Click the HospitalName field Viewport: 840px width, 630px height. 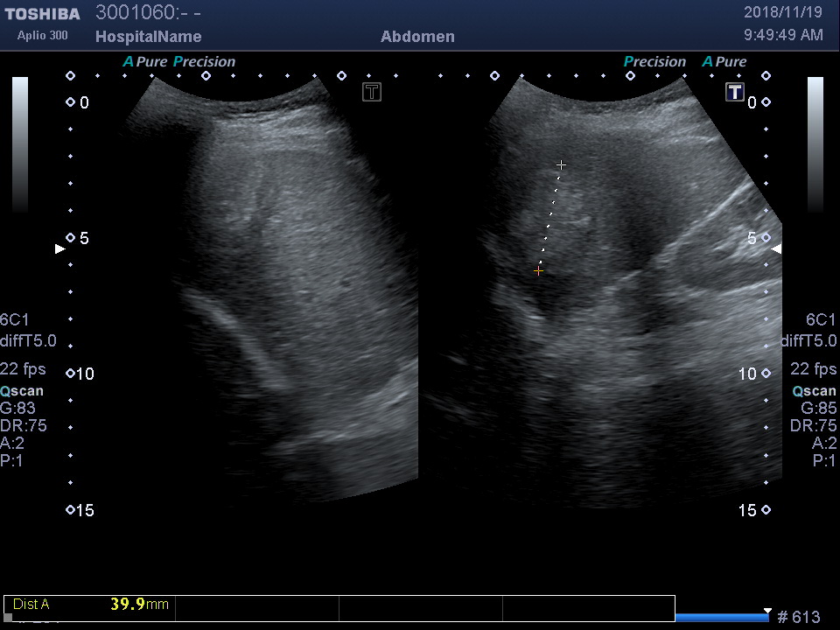tap(149, 37)
